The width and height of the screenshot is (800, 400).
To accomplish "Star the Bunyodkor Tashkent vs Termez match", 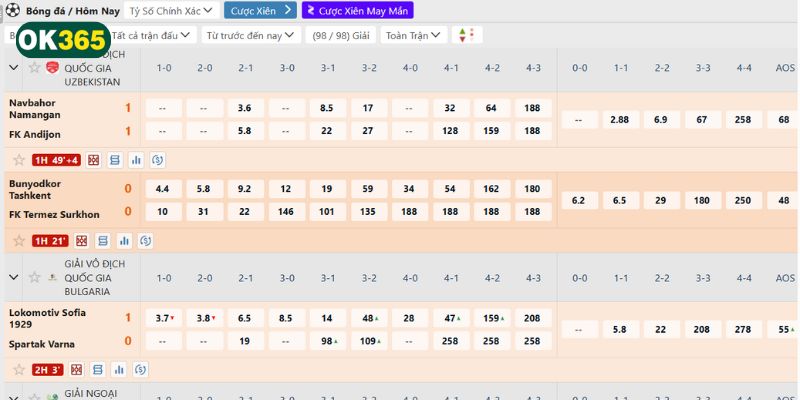I will point(18,241).
